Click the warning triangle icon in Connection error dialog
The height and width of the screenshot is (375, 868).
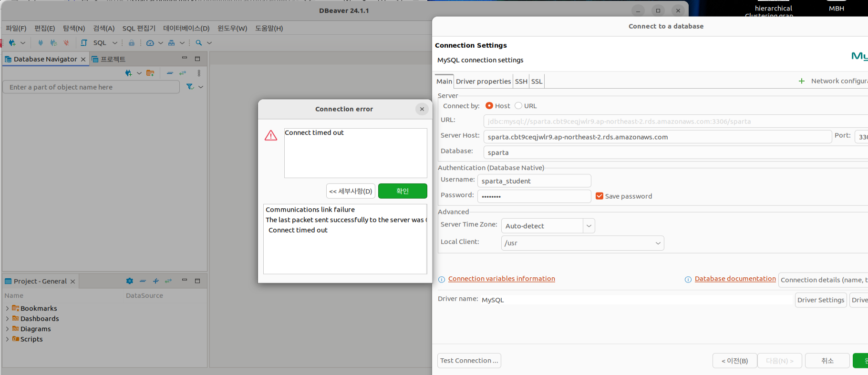[x=271, y=136]
